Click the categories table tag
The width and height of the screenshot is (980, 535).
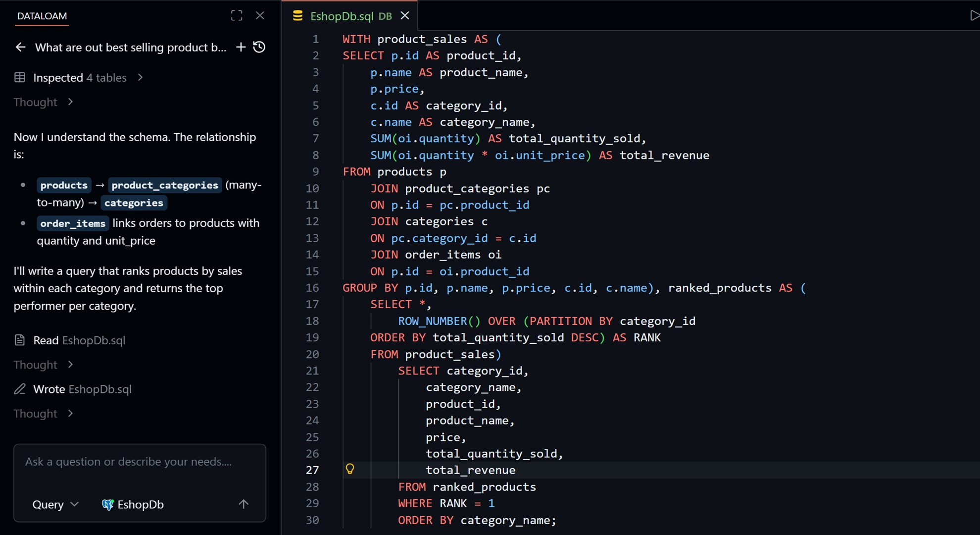point(134,203)
